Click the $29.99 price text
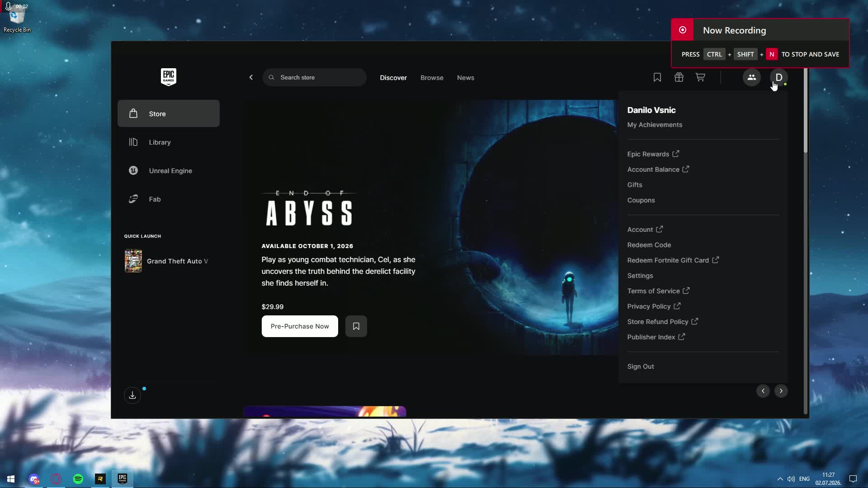The height and width of the screenshot is (488, 868). click(x=273, y=307)
